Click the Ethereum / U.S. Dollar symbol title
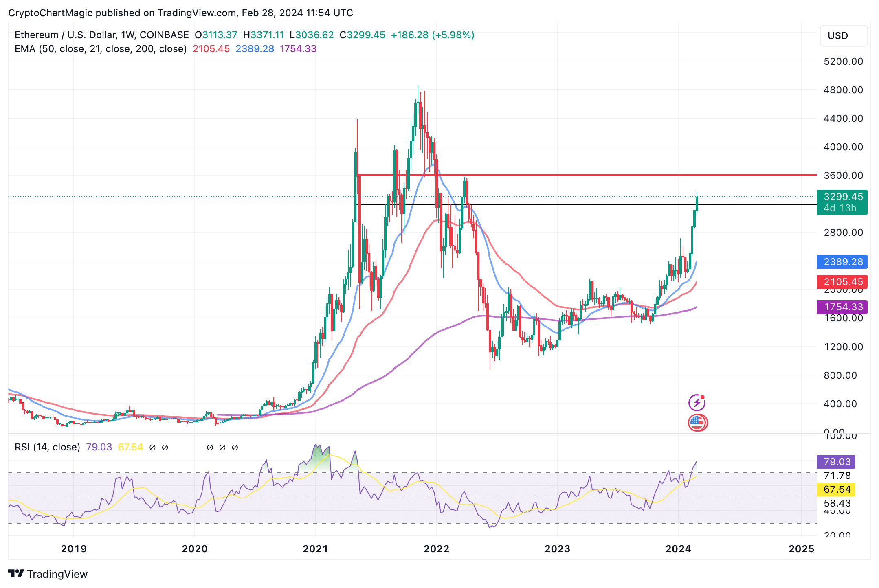The height and width of the screenshot is (588, 879). point(101,35)
